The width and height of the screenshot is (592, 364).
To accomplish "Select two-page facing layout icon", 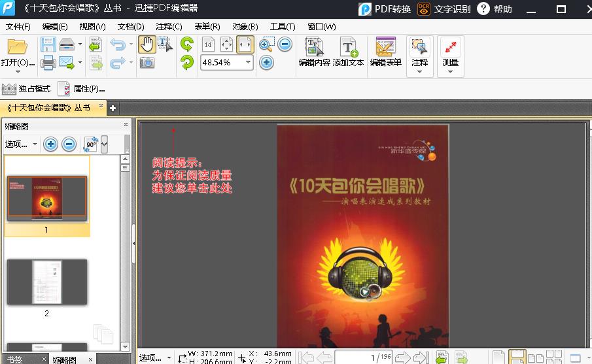I will point(536,357).
